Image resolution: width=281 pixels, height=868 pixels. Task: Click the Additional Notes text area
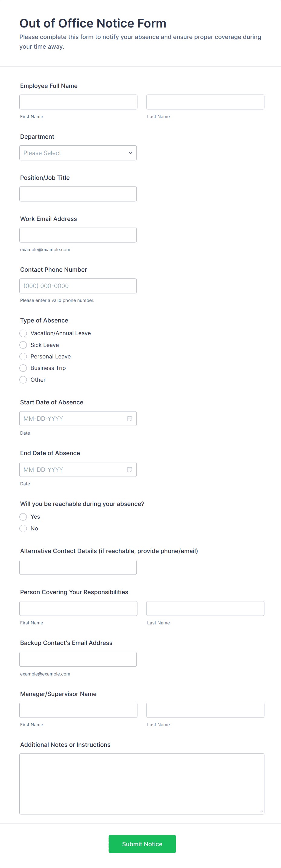point(141,784)
